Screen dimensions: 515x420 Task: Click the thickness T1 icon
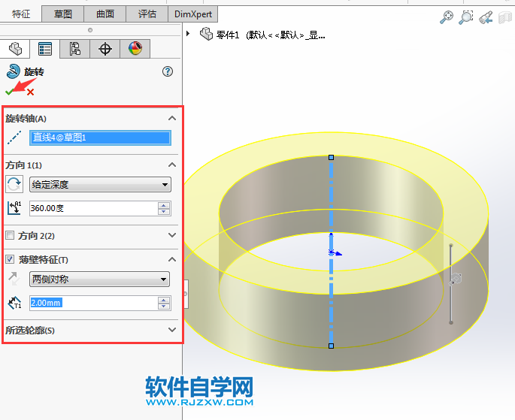[x=14, y=303]
